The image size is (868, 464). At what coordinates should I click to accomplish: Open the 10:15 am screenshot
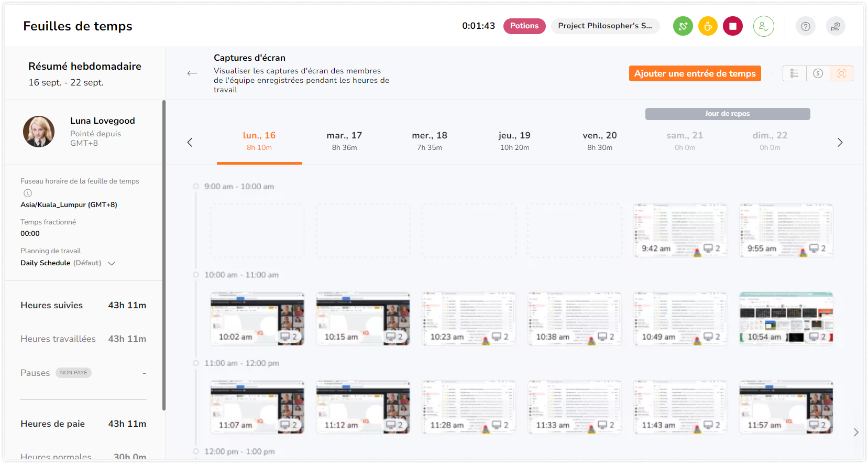(363, 319)
